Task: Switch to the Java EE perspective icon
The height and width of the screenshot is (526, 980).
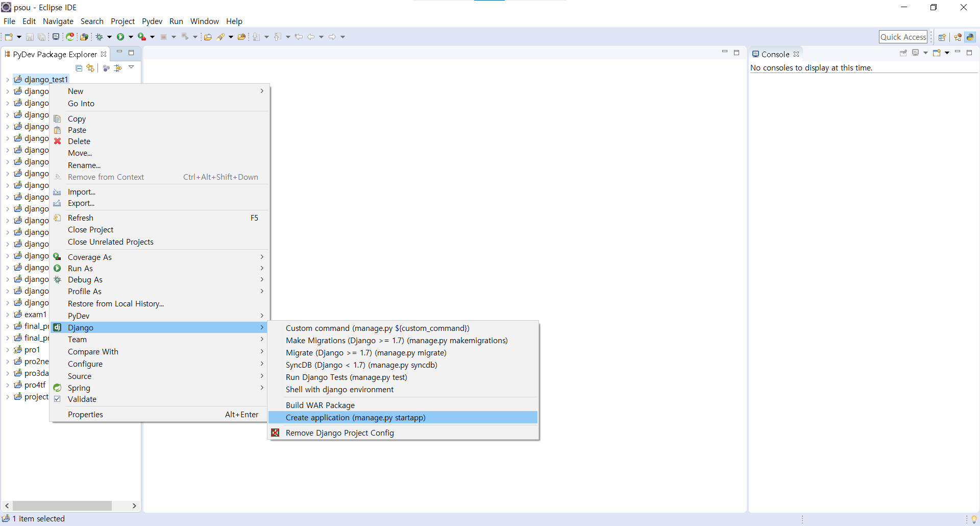Action: click(x=958, y=37)
